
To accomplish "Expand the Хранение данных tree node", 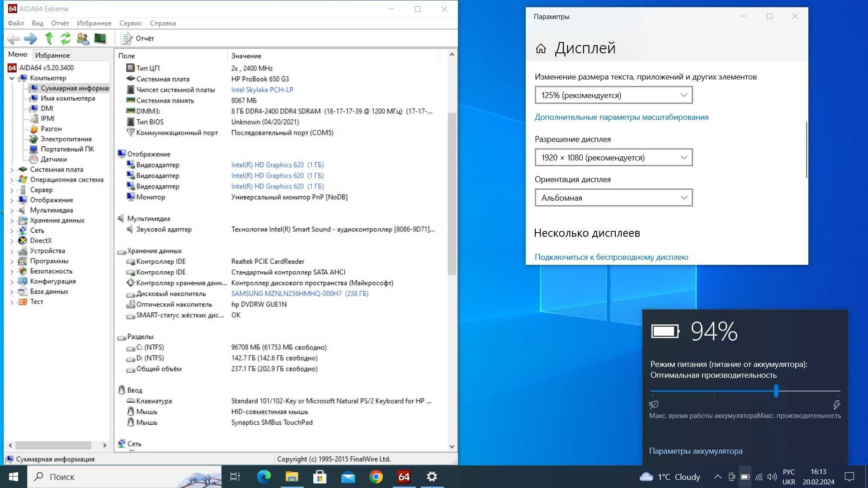I will coord(12,221).
